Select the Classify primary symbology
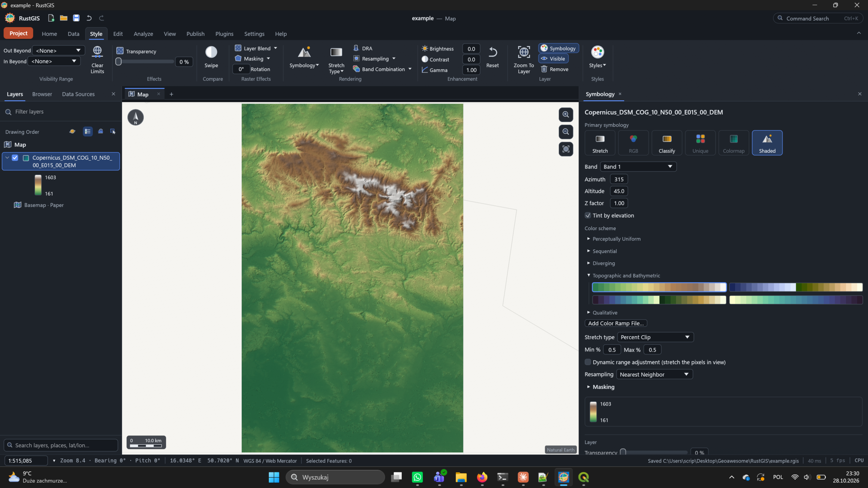The image size is (868, 488). (x=667, y=143)
